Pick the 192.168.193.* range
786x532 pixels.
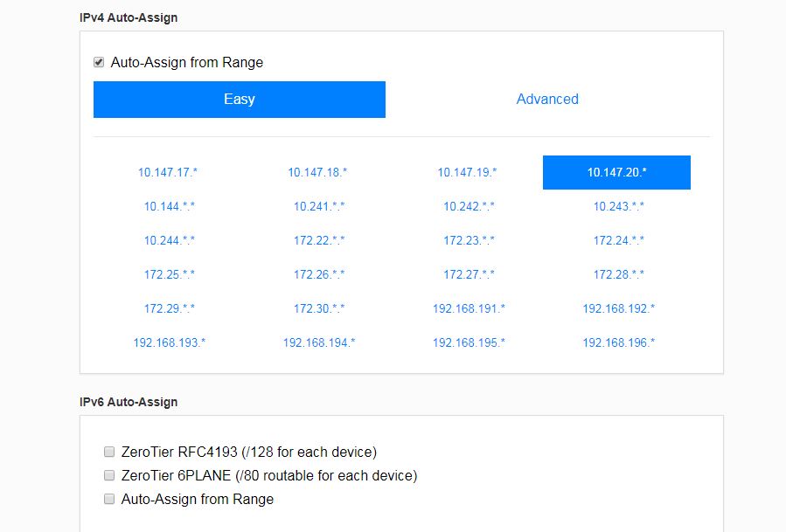170,342
